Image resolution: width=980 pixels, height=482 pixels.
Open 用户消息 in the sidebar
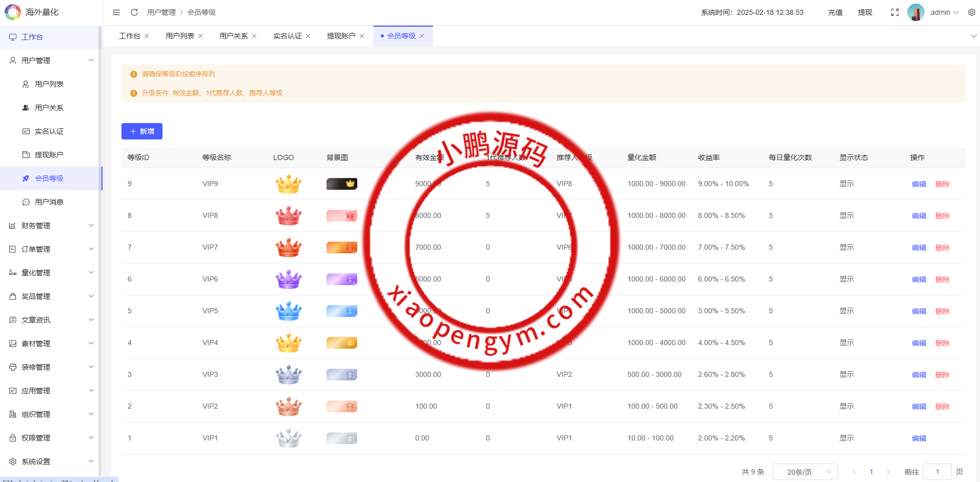[49, 202]
